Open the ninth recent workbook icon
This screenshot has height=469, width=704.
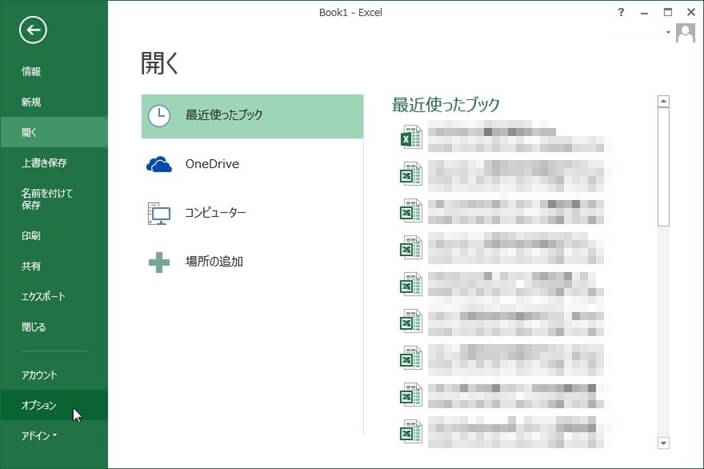pyautogui.click(x=411, y=431)
